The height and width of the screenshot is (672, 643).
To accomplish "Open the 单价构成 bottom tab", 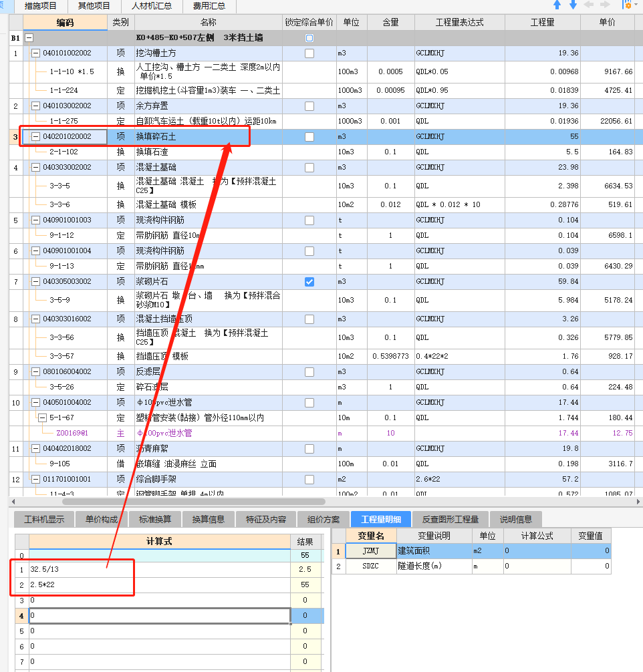I will (x=102, y=520).
